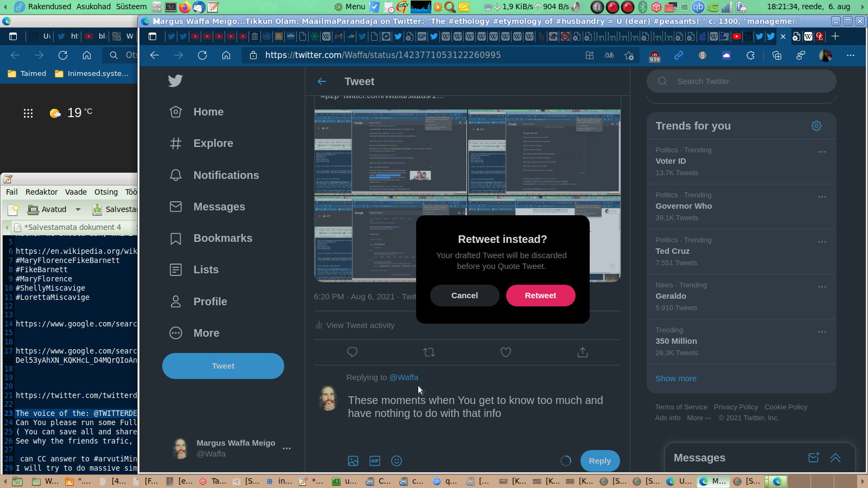Viewport: 868px width, 488px height.
Task: Open the @Waffa mention link
Action: pos(404,377)
